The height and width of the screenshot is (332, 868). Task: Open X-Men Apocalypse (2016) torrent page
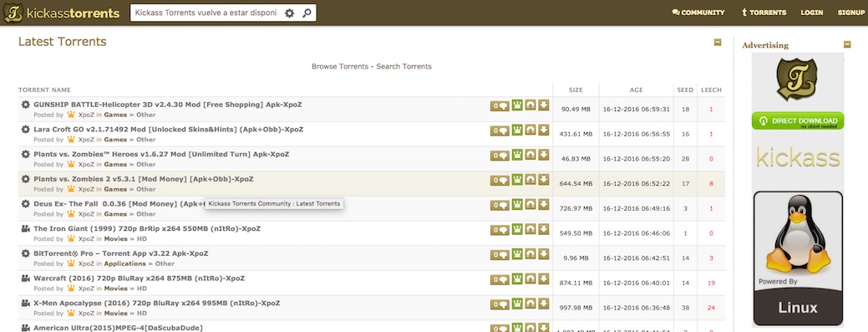pyautogui.click(x=157, y=304)
